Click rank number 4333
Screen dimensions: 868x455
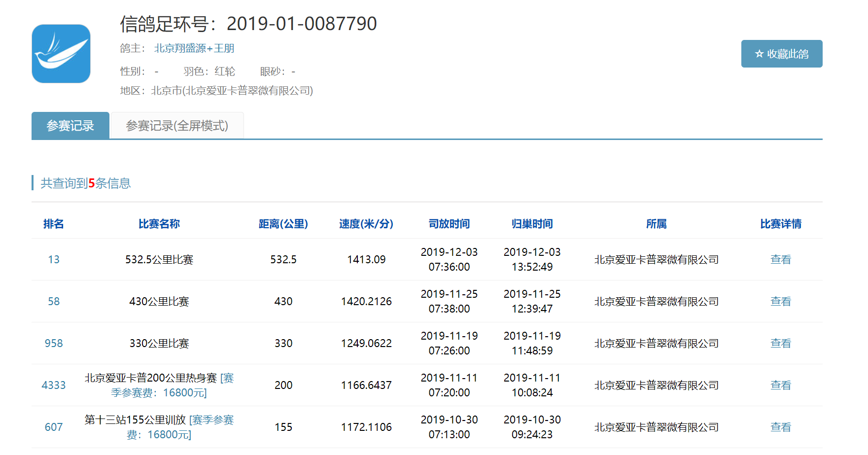tap(54, 385)
